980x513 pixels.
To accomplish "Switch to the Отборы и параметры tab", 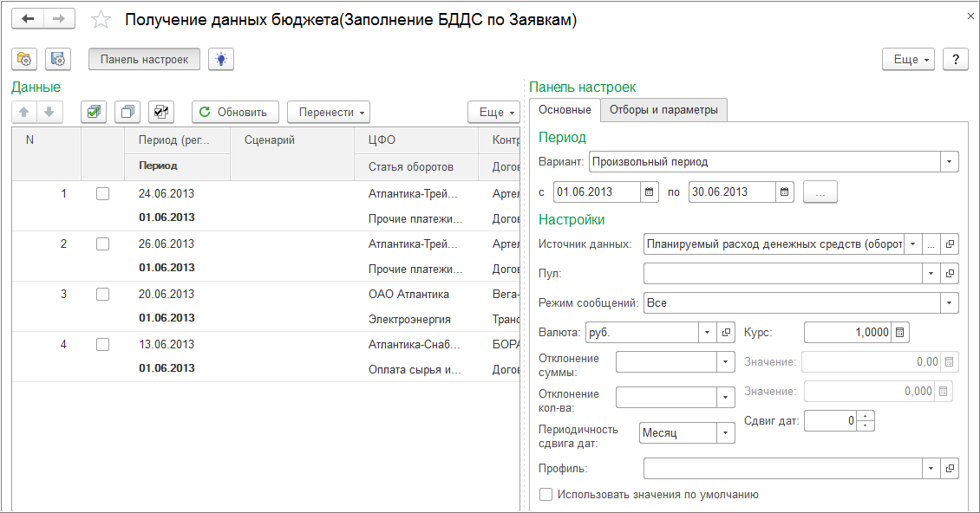I will 663,110.
